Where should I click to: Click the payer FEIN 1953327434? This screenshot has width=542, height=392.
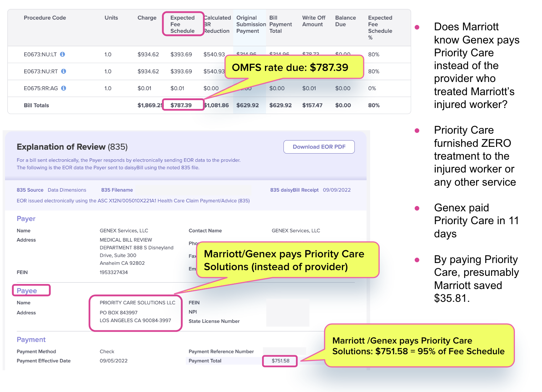click(114, 272)
